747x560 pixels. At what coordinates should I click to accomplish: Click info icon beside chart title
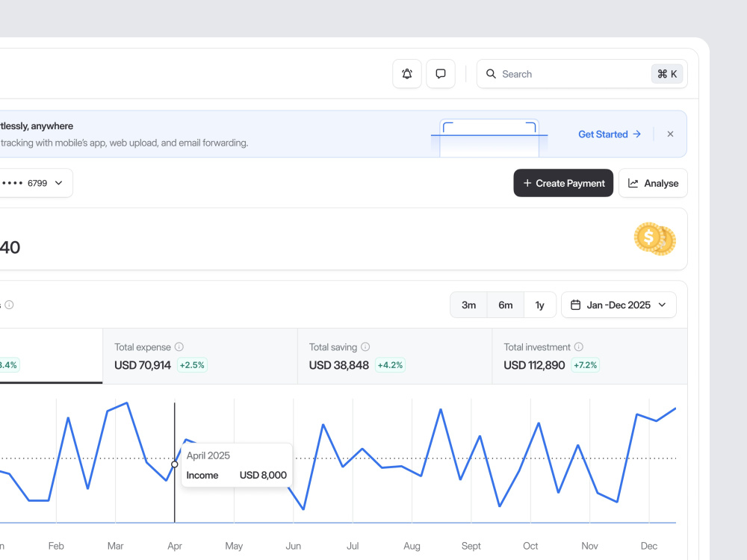[9, 305]
